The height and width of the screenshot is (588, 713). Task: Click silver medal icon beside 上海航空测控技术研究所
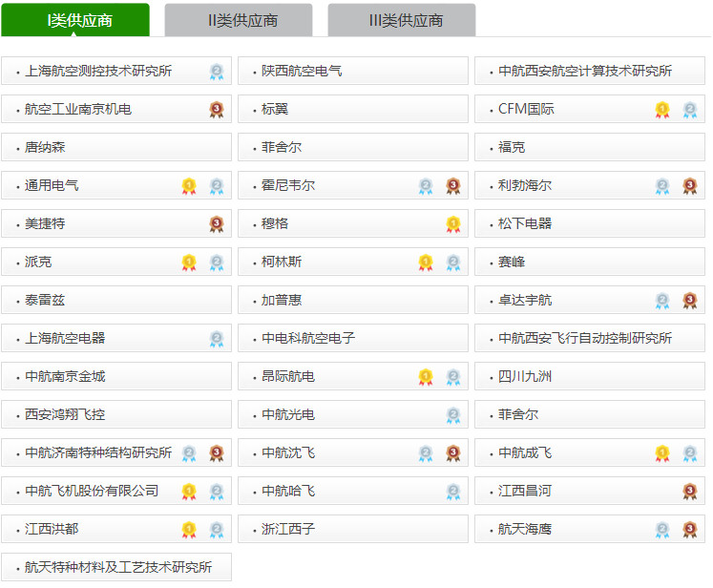click(217, 72)
